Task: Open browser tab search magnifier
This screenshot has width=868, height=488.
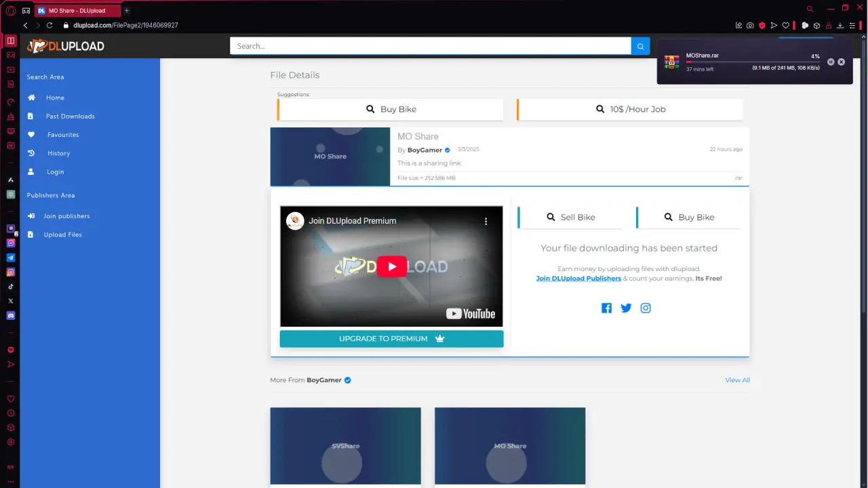Action: (810, 9)
